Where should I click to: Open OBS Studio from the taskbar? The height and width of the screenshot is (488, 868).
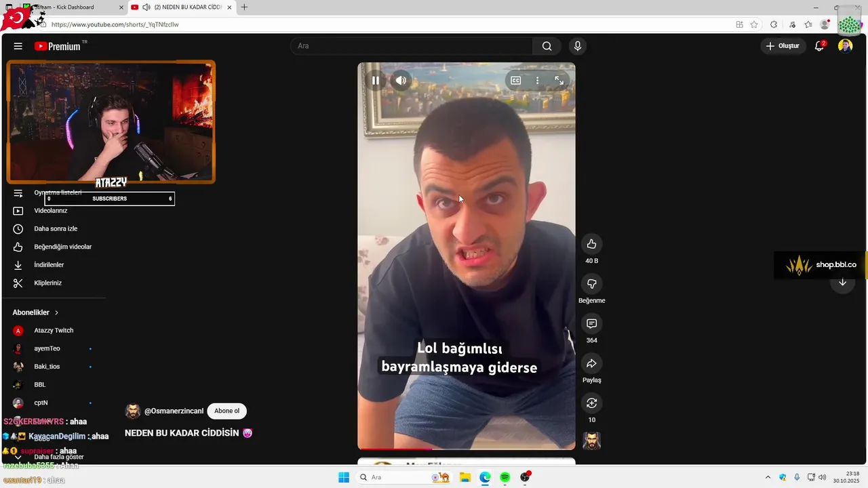click(525, 477)
